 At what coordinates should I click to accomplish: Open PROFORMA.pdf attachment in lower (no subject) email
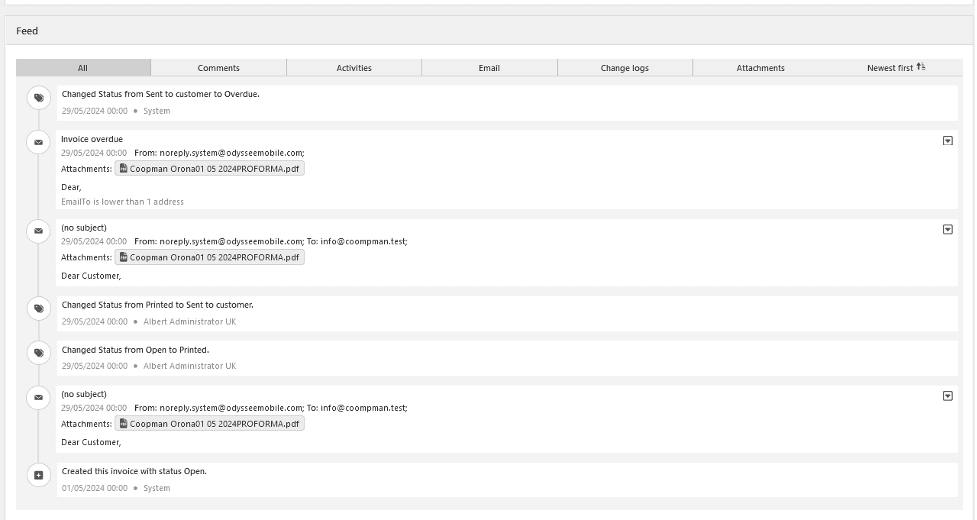click(x=209, y=423)
